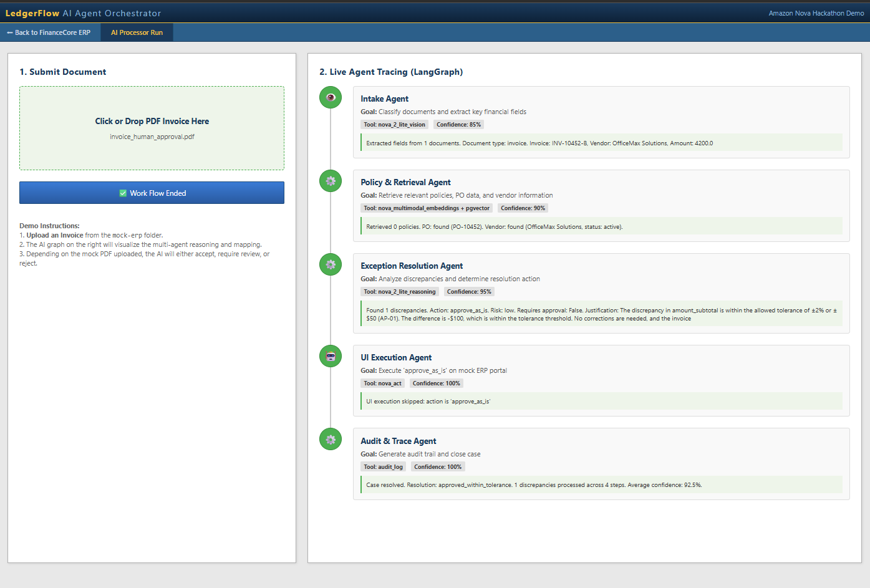This screenshot has height=588, width=870.
Task: Click the 'Upload an Invoice' instruction line
Action: point(91,235)
